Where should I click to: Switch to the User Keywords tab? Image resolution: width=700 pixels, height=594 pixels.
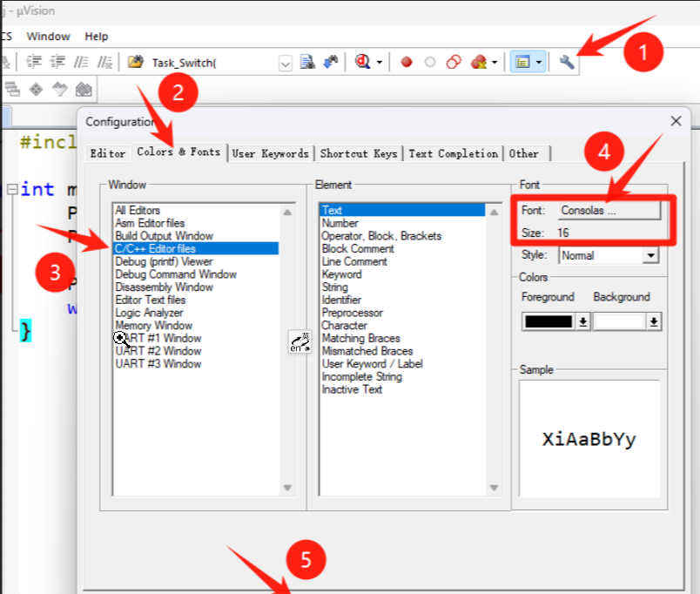[x=270, y=153]
